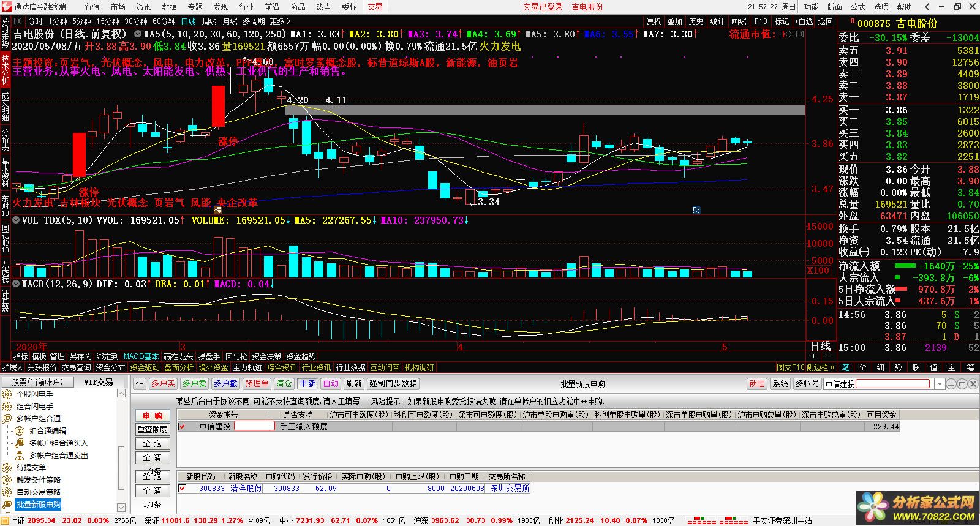Select the MACD基本 indicator tab
The image size is (980, 526).
(141, 356)
